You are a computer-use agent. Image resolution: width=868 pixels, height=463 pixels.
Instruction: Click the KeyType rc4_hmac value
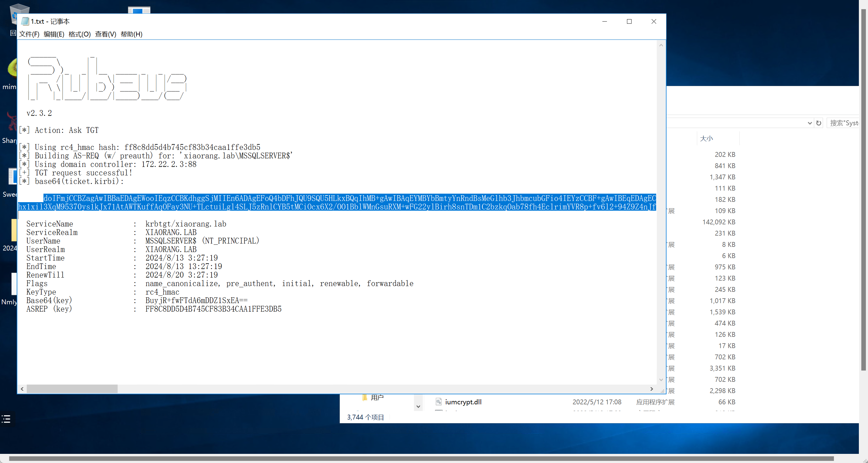click(162, 292)
